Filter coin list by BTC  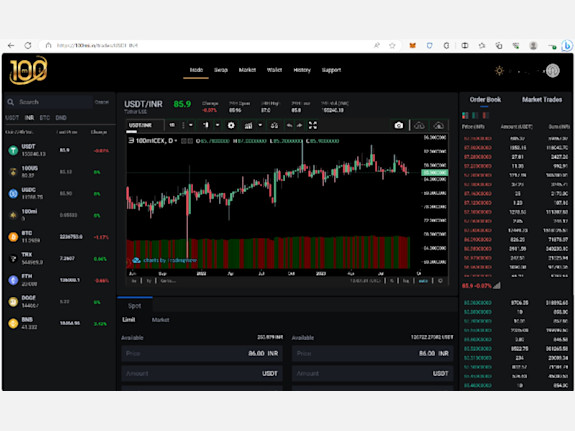45,118
